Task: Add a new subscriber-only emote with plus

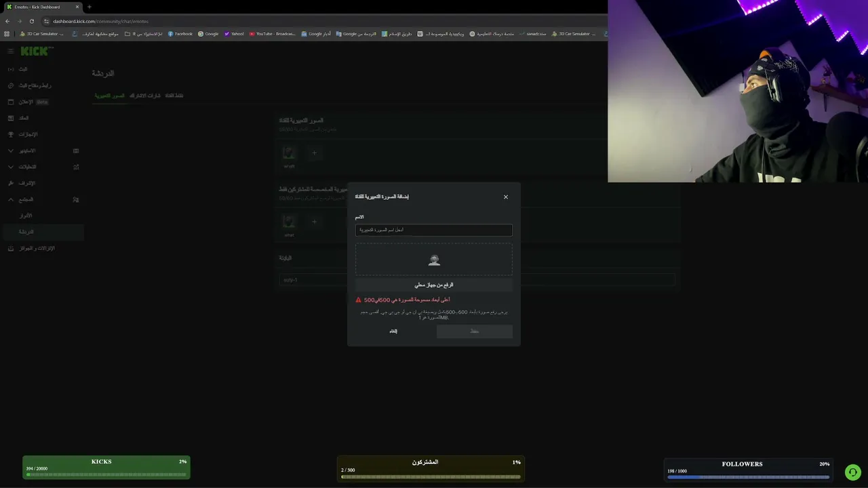Action: [314, 222]
